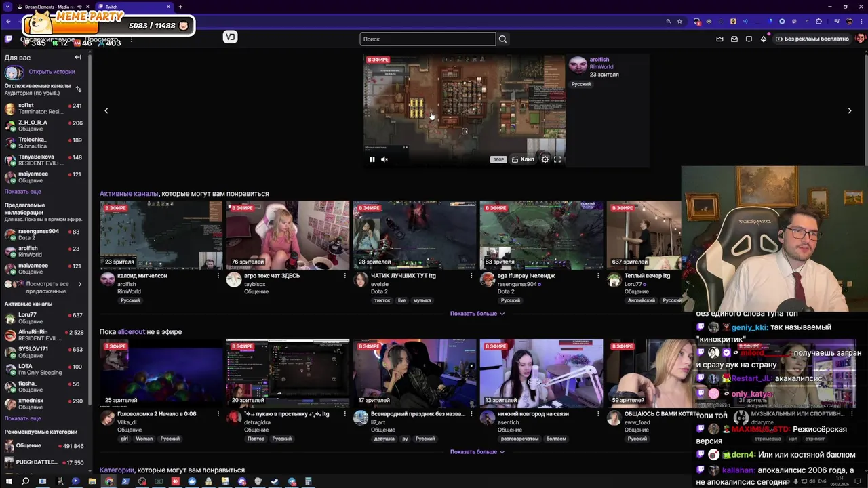Viewport: 868px width, 488px height.
Task: Open Chrome extensions puzzle icon
Action: tap(818, 21)
